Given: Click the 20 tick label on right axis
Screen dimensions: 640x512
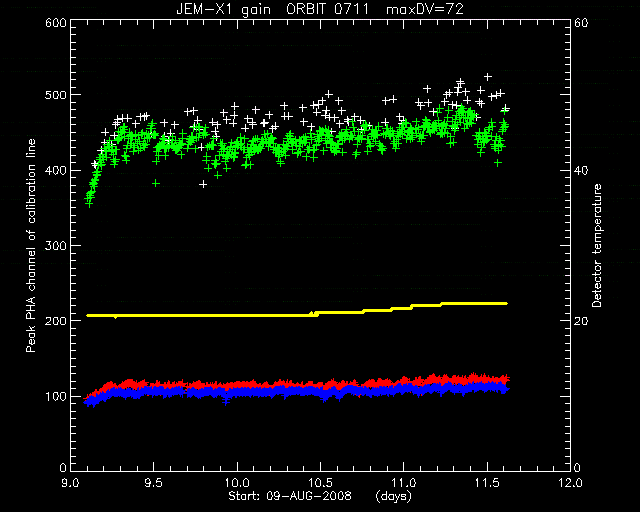Looking at the screenshot, I should pyautogui.click(x=581, y=321).
